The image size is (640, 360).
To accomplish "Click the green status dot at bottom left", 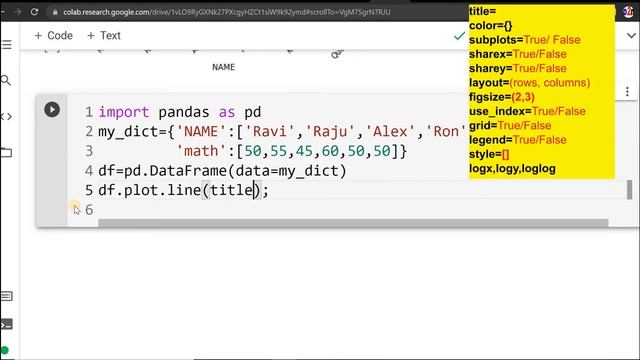I will [4, 351].
